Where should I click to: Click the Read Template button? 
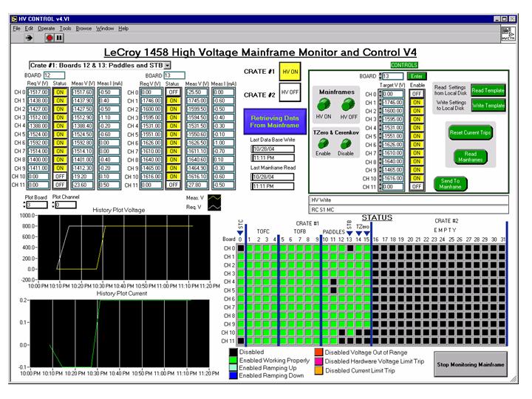(x=488, y=91)
